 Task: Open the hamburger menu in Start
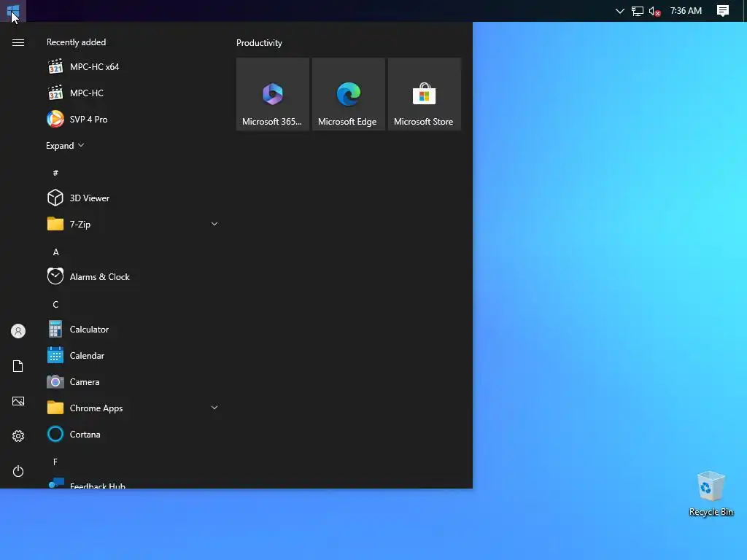click(x=18, y=43)
